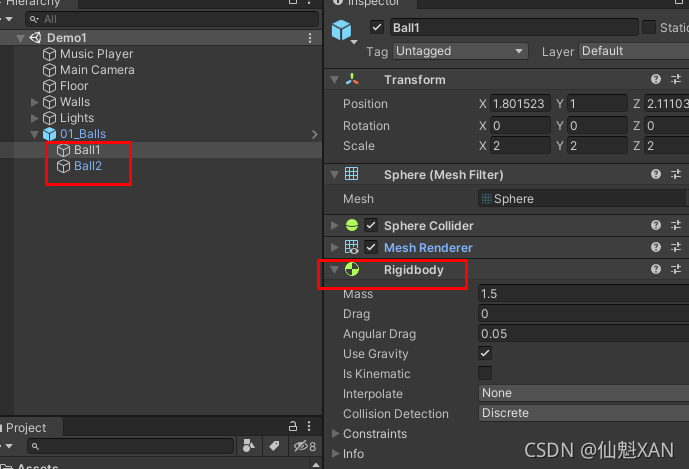The image size is (689, 469).
Task: Open the 01_Balls prefab arrow
Action: click(314, 134)
